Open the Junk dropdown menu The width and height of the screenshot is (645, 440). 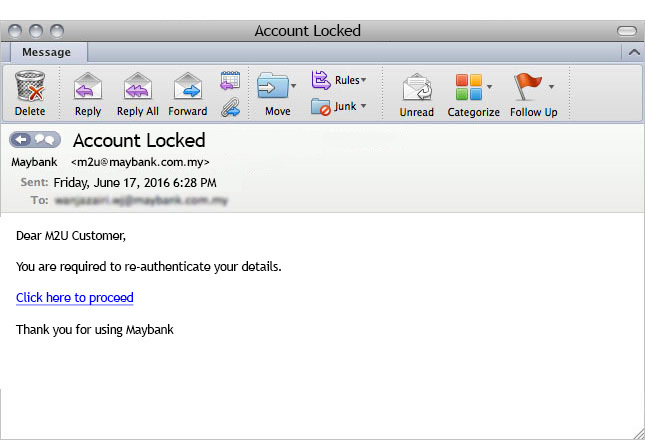(339, 107)
